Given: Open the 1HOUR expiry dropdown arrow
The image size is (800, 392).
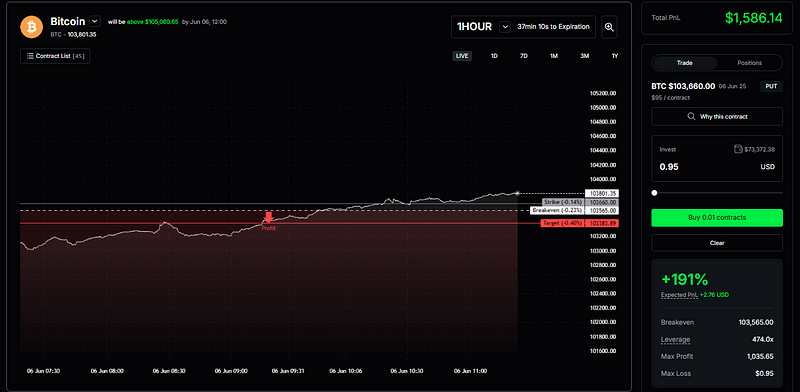Looking at the screenshot, I should point(505,27).
